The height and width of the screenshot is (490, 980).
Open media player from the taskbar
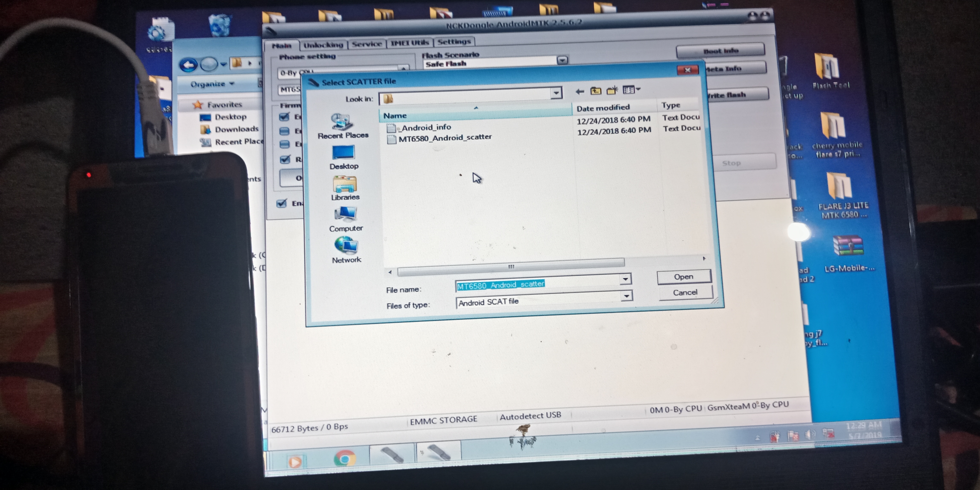coord(295,462)
